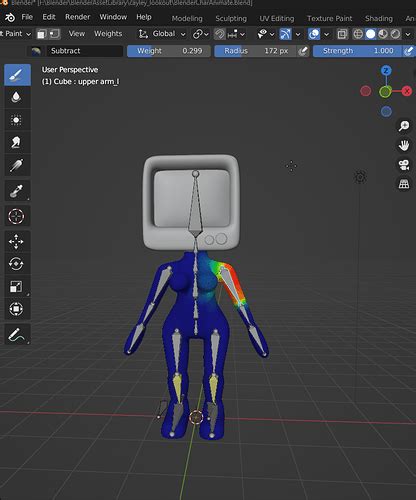Select the Move tool
The image size is (416, 500).
click(17, 241)
